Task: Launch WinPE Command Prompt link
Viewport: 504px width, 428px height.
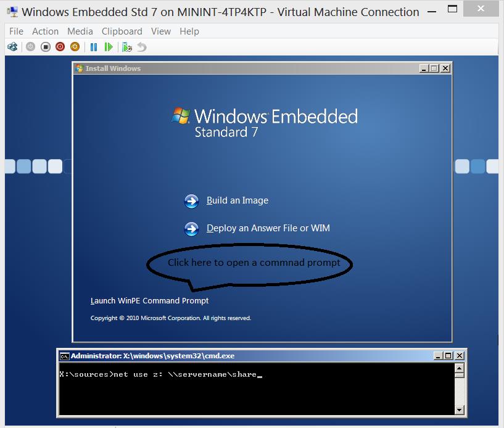Action: pos(149,301)
